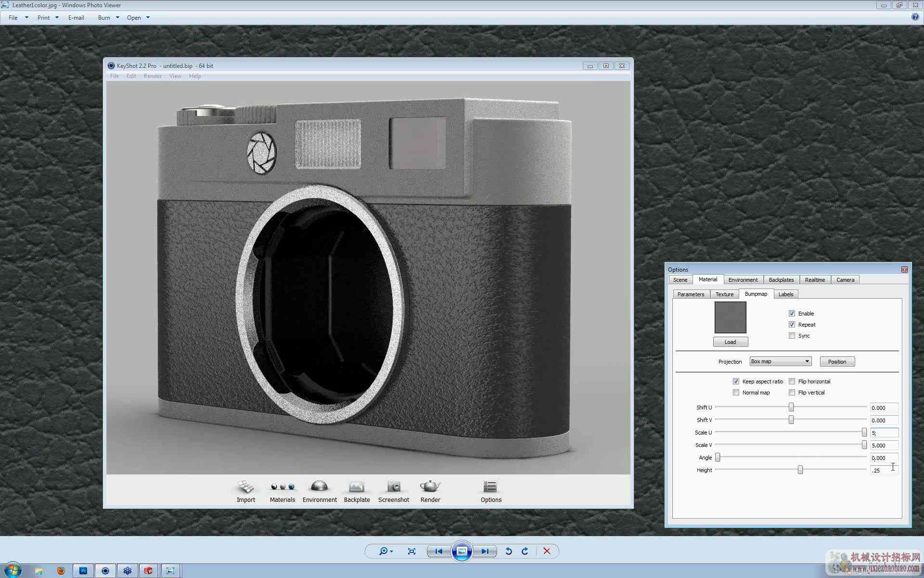Click the Height slider handle
This screenshot has width=924, height=578.
click(800, 470)
